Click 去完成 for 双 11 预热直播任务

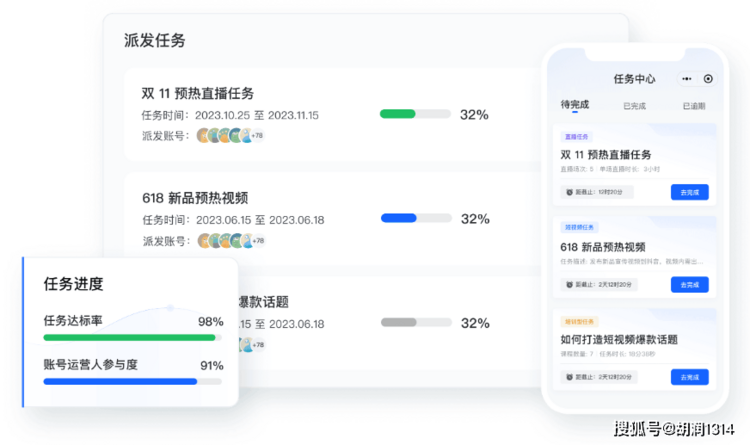tap(689, 192)
